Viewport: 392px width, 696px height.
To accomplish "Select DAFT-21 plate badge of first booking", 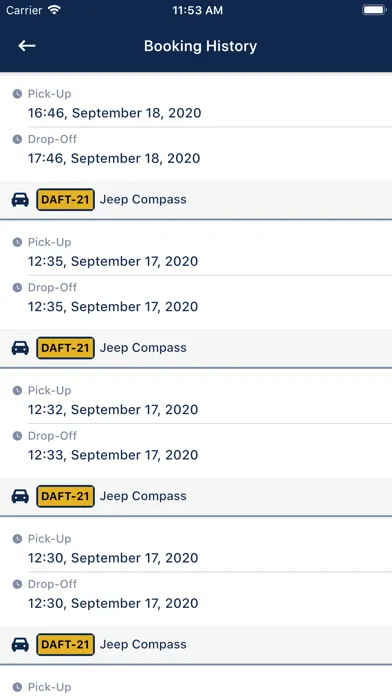I will pos(65,200).
